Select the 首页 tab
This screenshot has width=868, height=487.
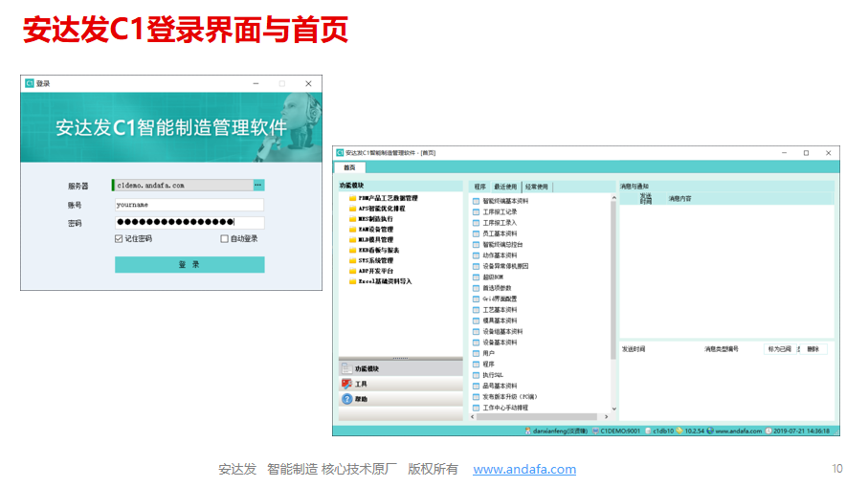(349, 167)
